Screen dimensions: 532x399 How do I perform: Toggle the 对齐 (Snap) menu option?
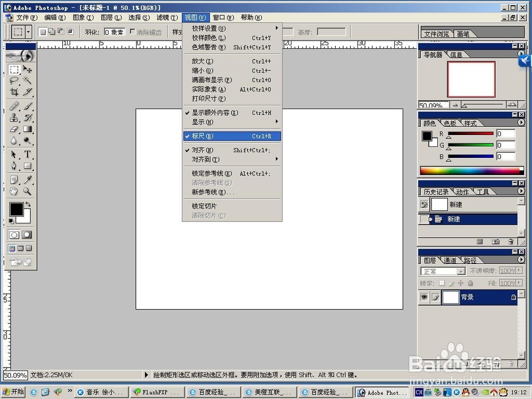tap(232, 150)
